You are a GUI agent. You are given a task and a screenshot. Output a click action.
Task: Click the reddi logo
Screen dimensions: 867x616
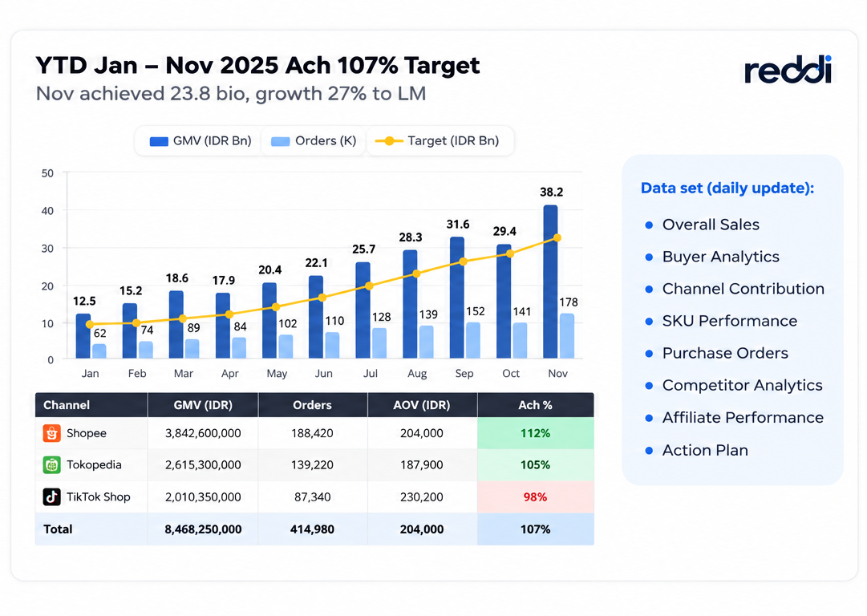pos(788,70)
